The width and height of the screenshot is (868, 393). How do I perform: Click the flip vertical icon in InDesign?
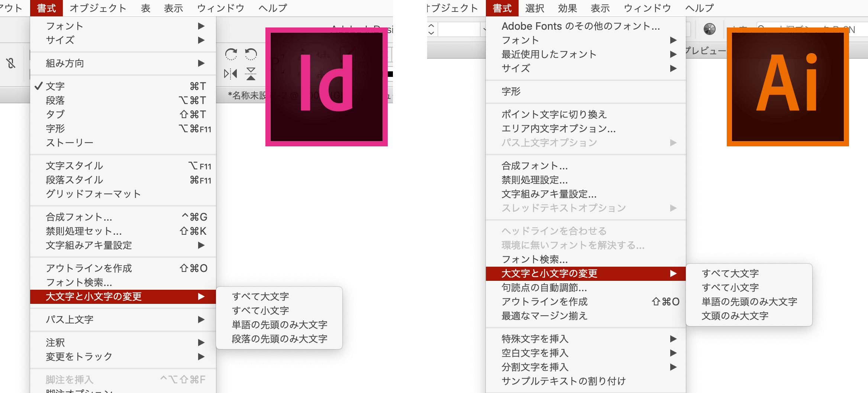pos(251,74)
